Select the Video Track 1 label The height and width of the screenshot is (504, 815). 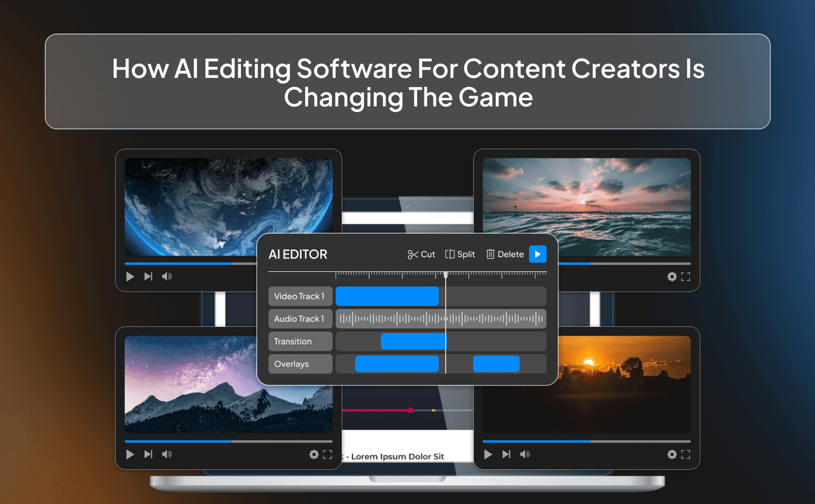[x=301, y=296]
